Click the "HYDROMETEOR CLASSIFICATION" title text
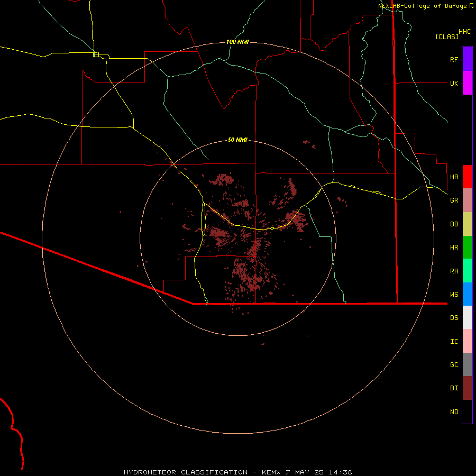The height and width of the screenshot is (476, 476). point(186,472)
